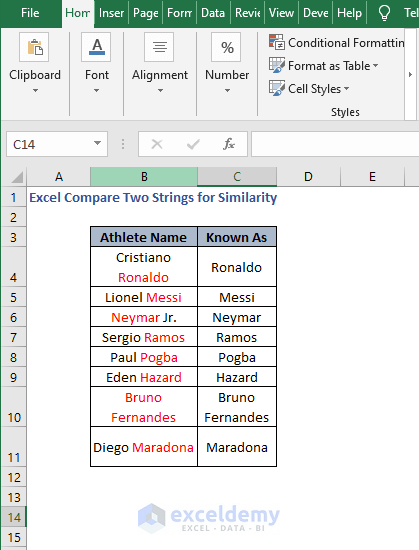Select the 'Ronaldo' cell in Known As
This screenshot has width=419, height=550.
(237, 267)
